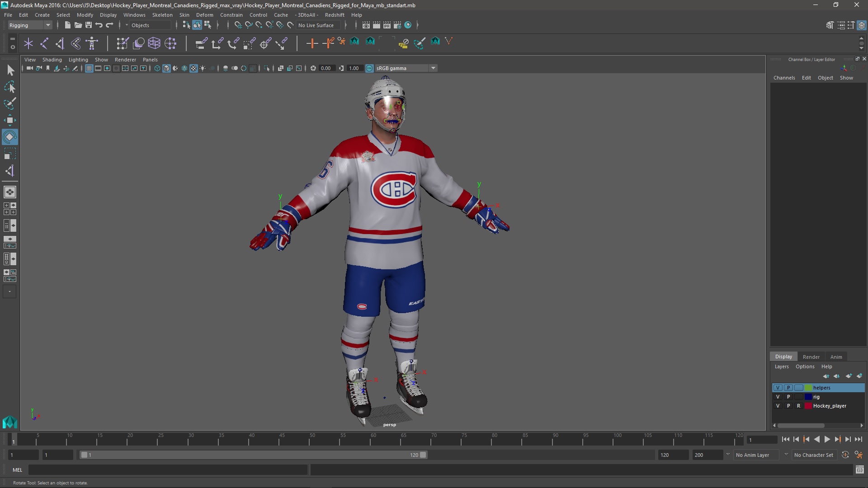Open the Lighting panel menu
The height and width of the screenshot is (488, 868).
tap(78, 60)
